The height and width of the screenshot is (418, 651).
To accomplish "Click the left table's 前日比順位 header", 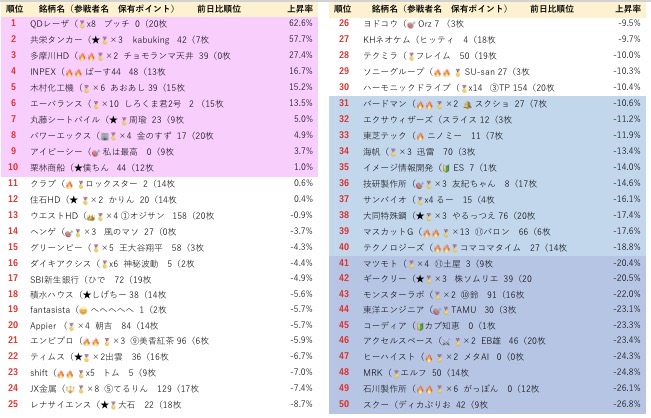I will click(215, 6).
